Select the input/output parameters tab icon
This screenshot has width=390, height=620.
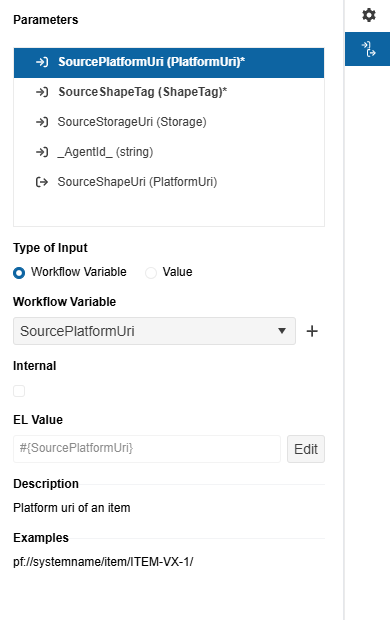[x=369, y=49]
